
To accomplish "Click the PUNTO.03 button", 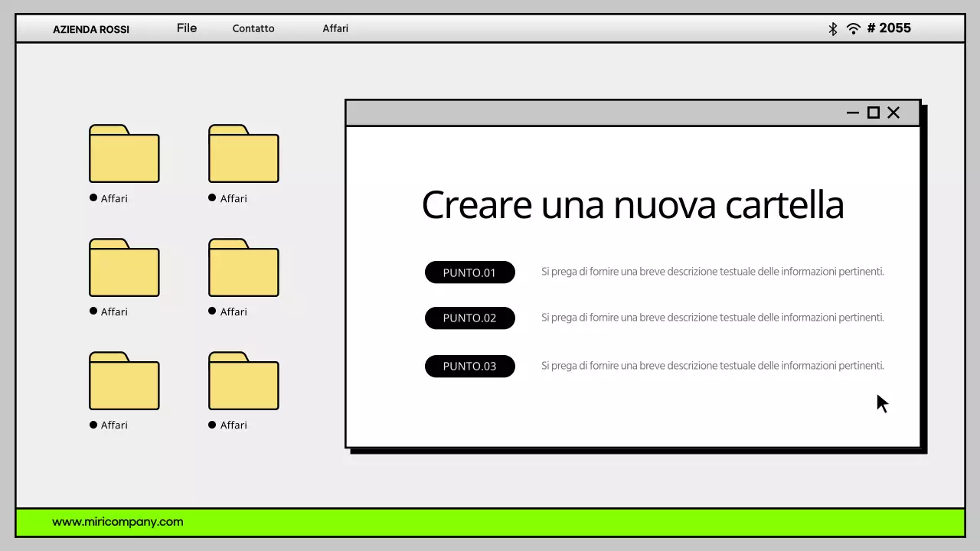I will click(x=469, y=366).
